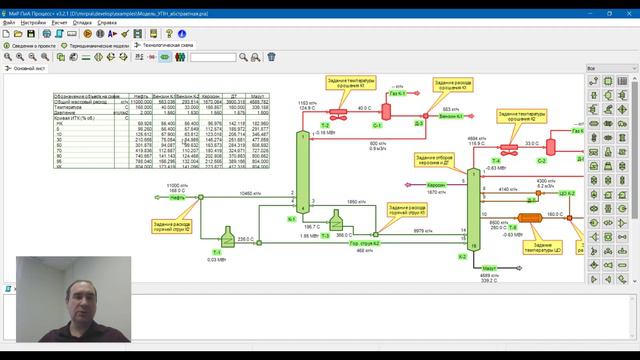Select the red air cooler above label T-4

[509, 150]
